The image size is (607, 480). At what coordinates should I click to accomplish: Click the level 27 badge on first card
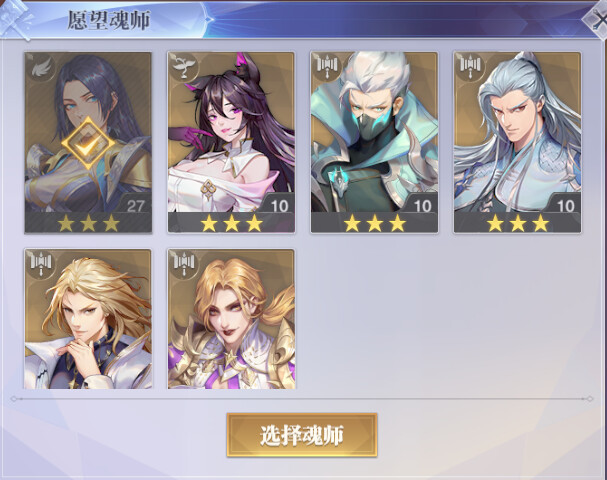click(x=135, y=206)
